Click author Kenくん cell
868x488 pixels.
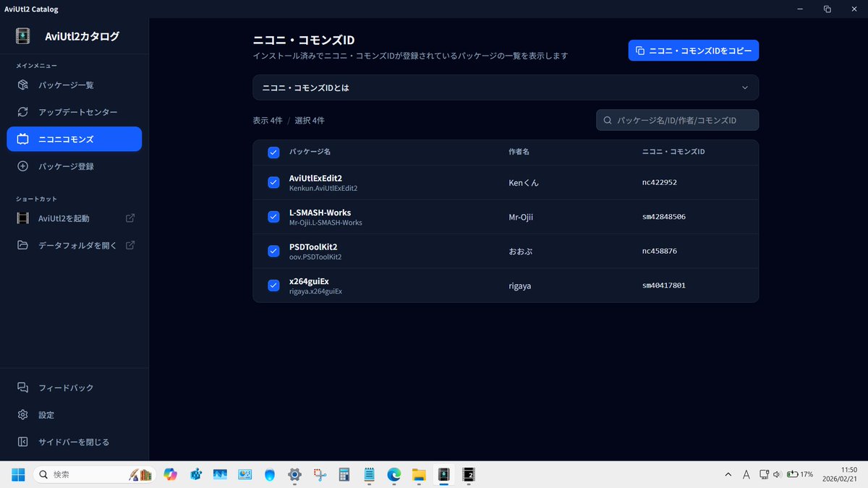pyautogui.click(x=524, y=183)
